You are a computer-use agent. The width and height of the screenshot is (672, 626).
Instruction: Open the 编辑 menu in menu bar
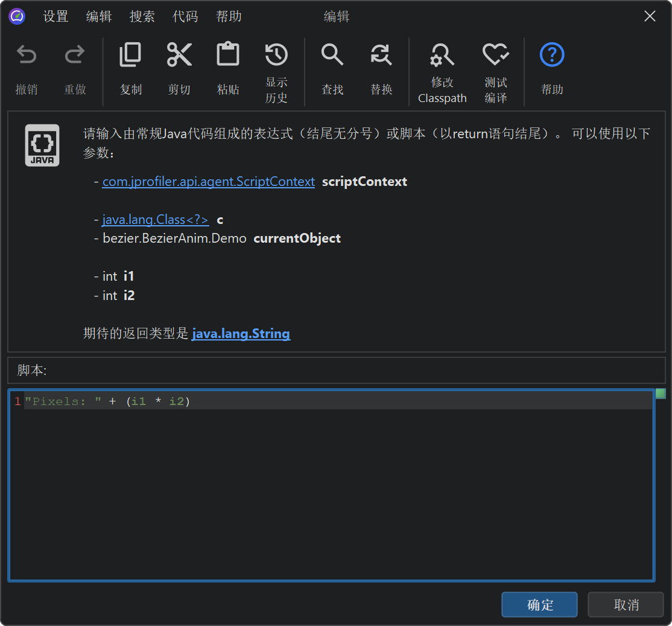point(99,17)
